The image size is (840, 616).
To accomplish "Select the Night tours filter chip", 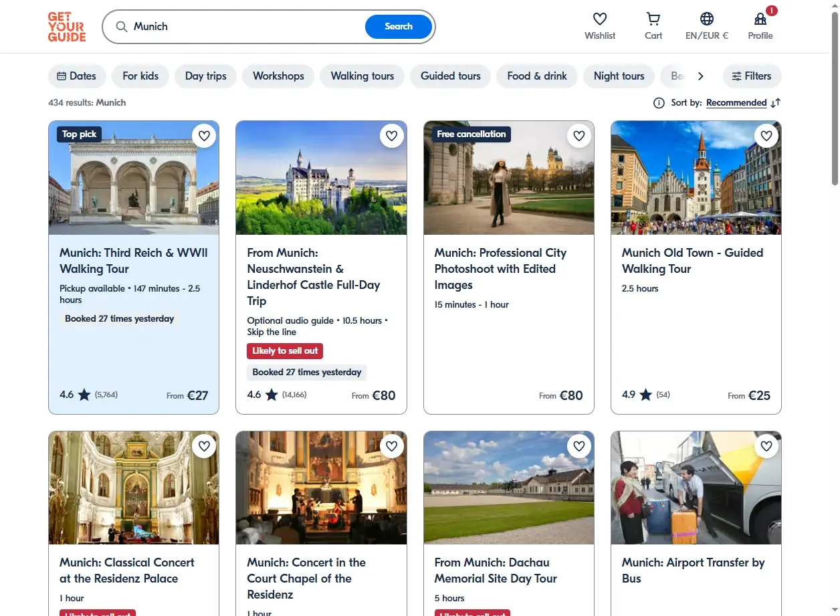I will 619,76.
